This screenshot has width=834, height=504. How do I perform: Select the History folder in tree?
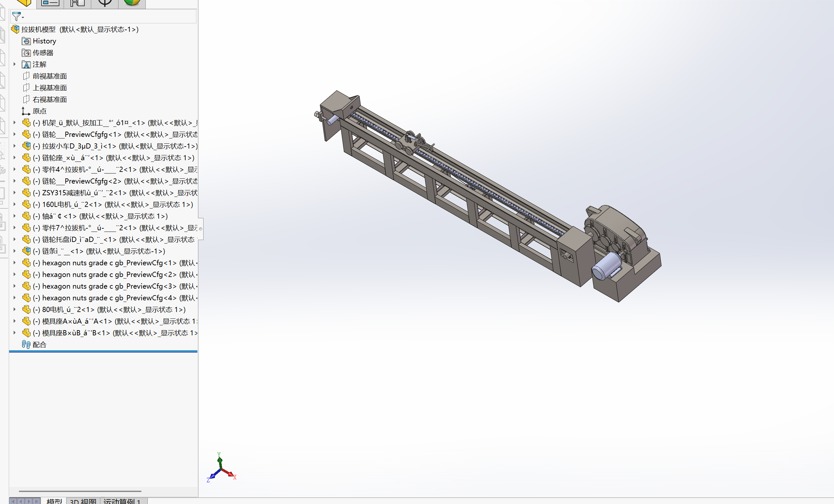44,41
